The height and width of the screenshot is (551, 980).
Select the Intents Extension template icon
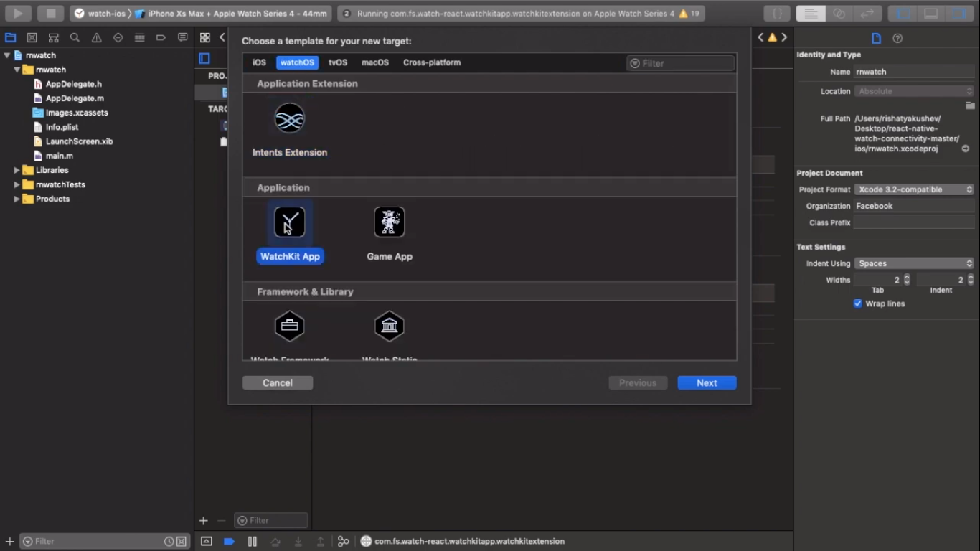[x=290, y=118]
